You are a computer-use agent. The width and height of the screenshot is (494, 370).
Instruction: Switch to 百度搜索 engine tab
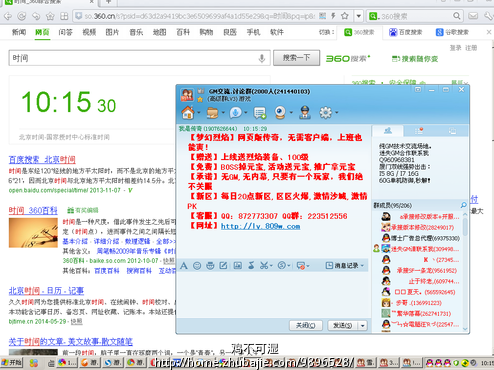click(x=406, y=32)
